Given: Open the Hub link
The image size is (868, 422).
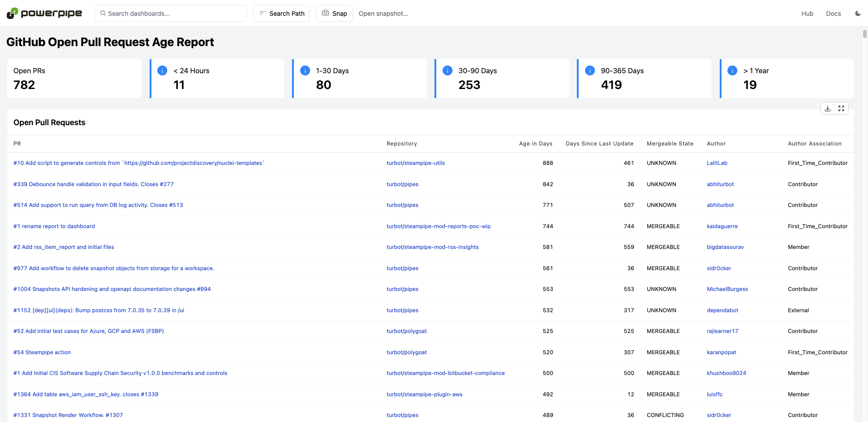Looking at the screenshot, I should coord(807,14).
